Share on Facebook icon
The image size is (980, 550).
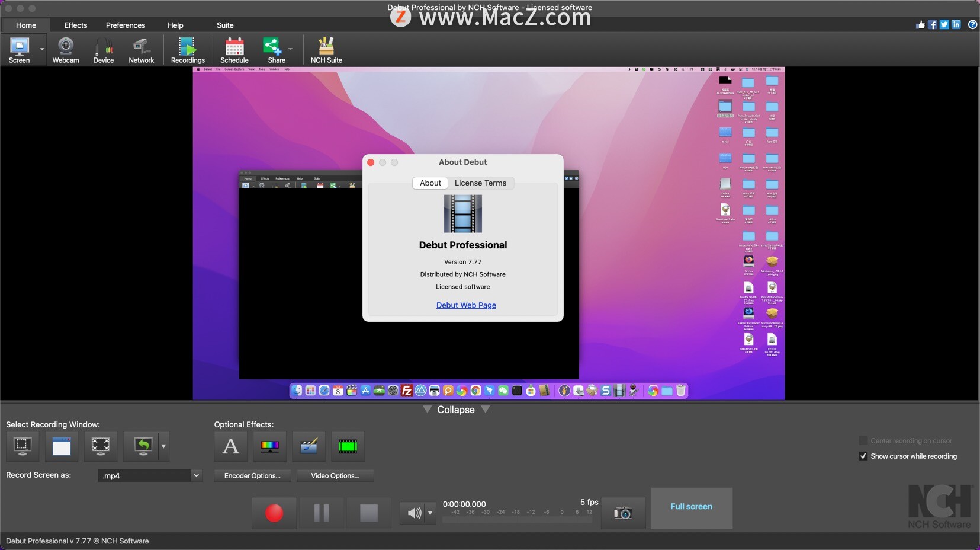tap(932, 24)
